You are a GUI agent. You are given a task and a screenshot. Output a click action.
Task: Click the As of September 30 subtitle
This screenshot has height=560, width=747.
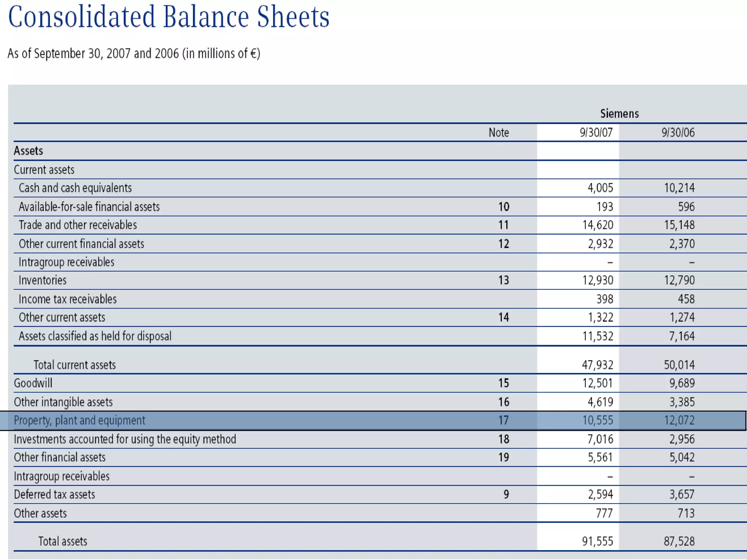133,54
